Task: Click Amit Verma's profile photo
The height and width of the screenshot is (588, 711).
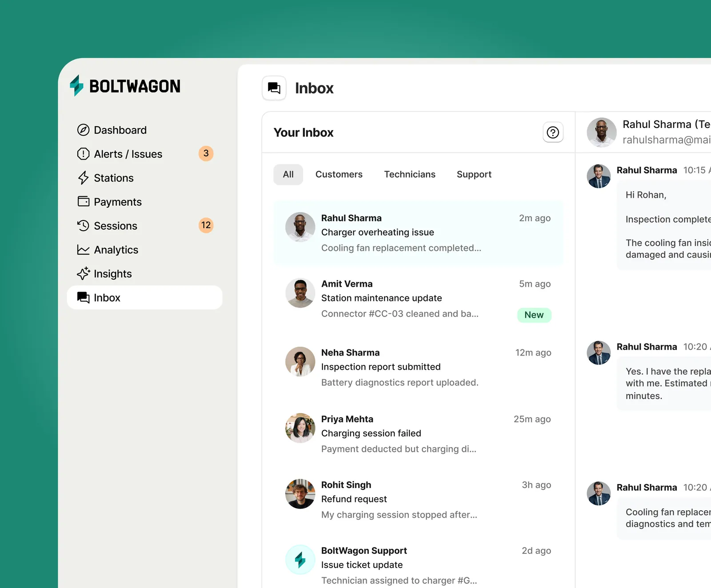Action: pos(300,293)
